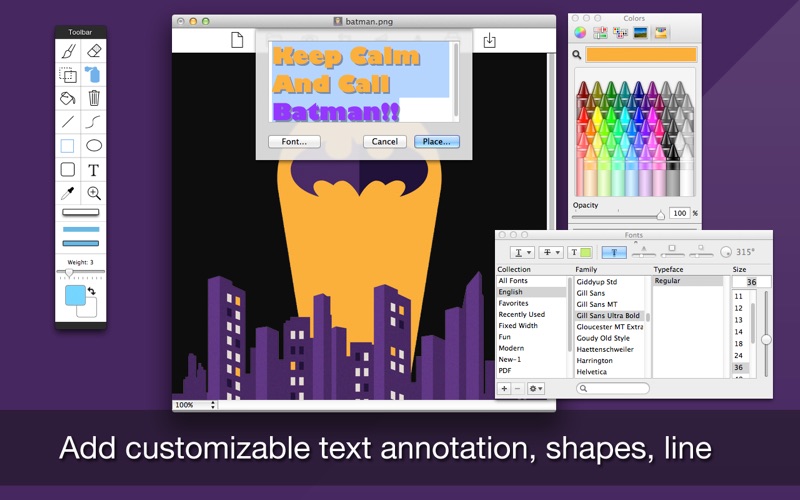Choose the ellipse shape tool
The height and width of the screenshot is (500, 800).
(94, 145)
